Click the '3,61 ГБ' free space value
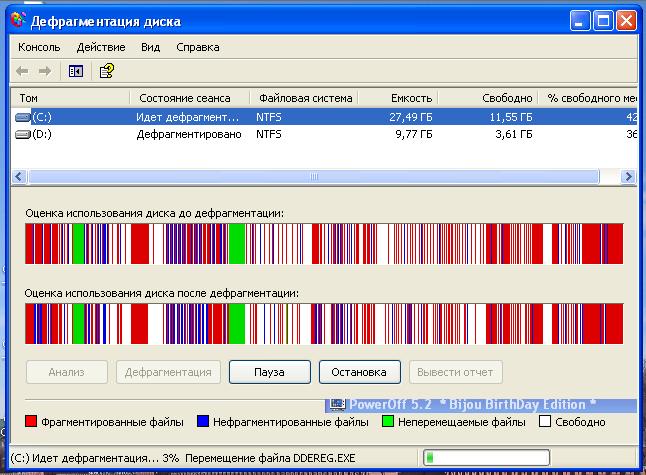This screenshot has height=475, width=646. click(x=514, y=134)
